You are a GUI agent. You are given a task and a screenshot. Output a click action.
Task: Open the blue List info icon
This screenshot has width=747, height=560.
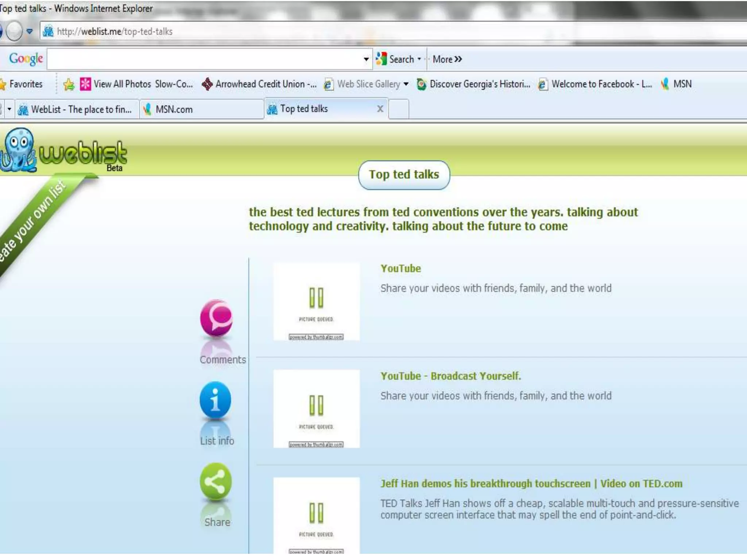[215, 400]
